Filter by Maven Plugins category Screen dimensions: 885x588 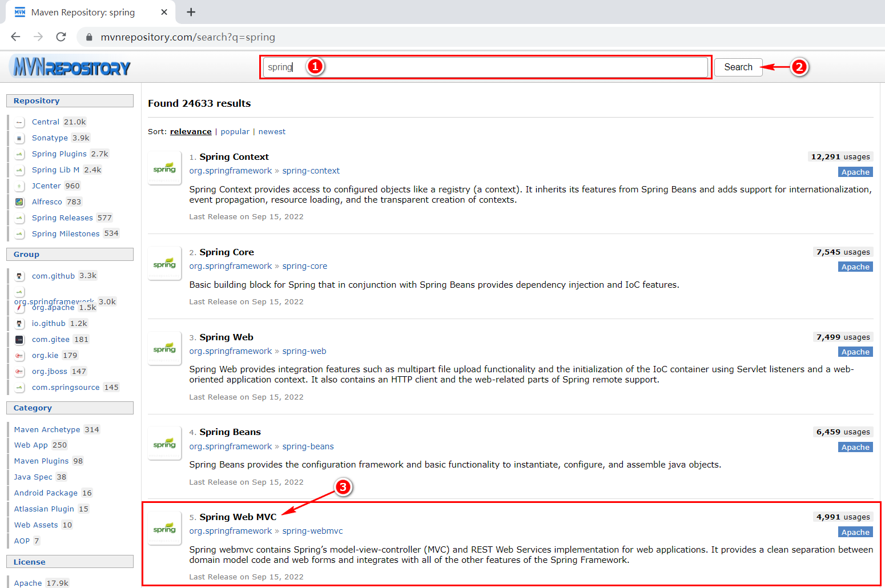coord(41,461)
